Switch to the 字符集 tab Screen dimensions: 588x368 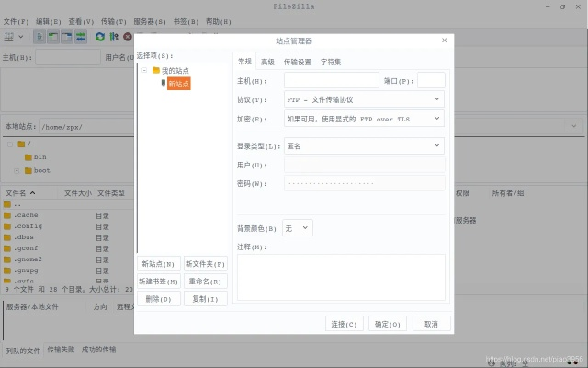coord(331,62)
